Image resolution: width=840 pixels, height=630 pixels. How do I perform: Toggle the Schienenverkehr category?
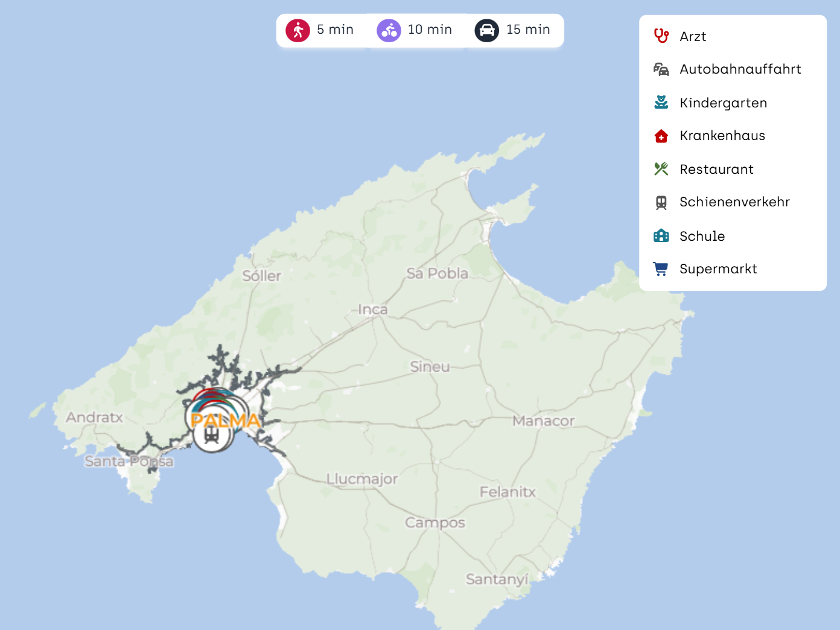point(734,202)
